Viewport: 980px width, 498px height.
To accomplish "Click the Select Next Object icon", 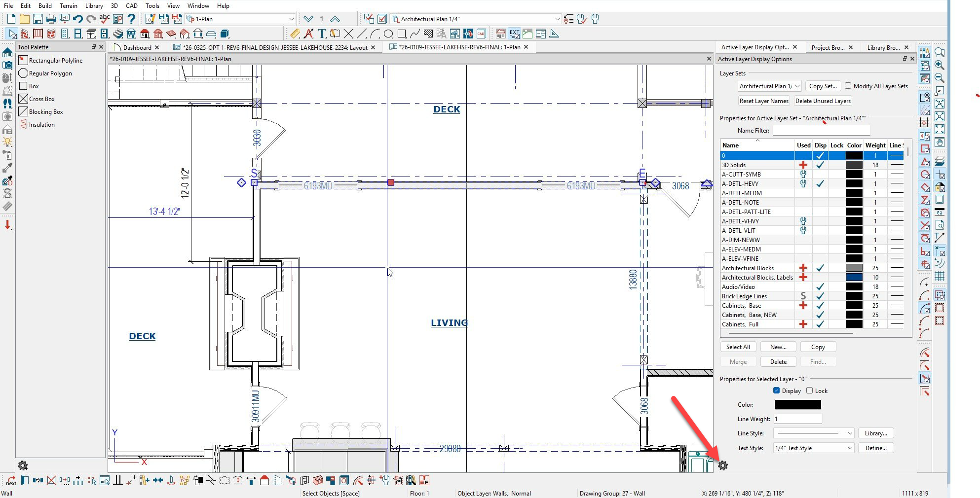I will (x=11, y=480).
